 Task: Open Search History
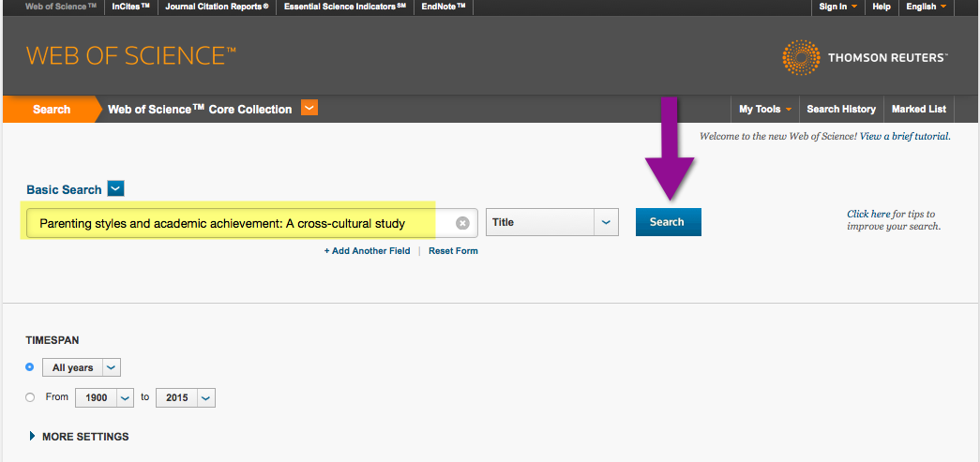point(841,109)
